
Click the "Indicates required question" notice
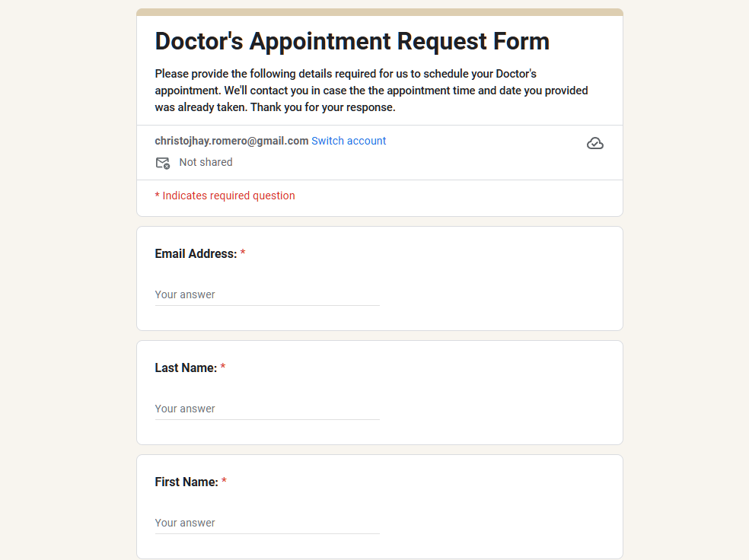(225, 196)
